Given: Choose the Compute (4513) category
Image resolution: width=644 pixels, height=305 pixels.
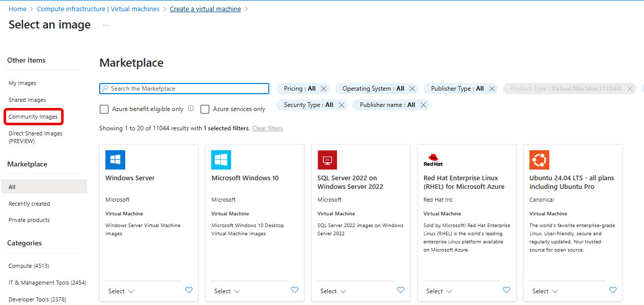Looking at the screenshot, I should [x=29, y=266].
